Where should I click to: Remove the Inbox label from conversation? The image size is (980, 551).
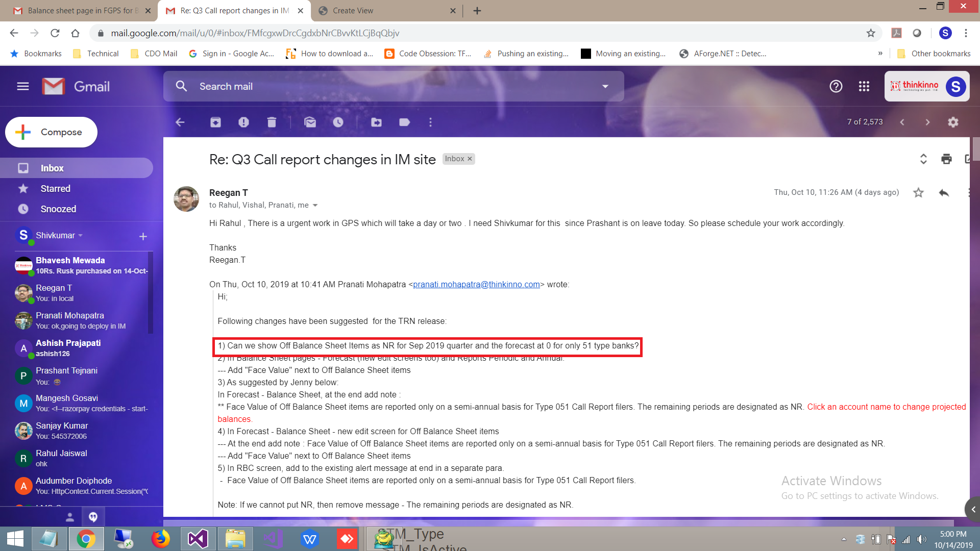pyautogui.click(x=470, y=159)
